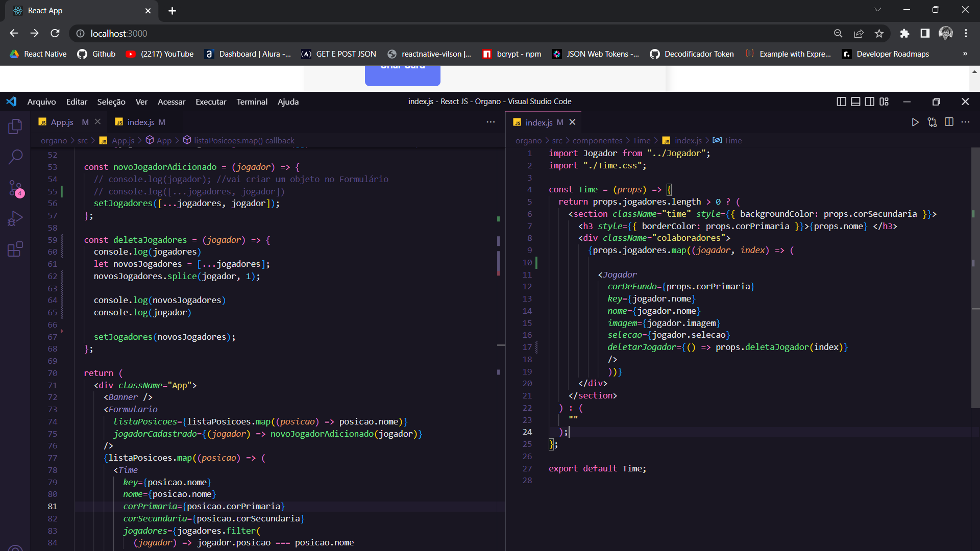Image resolution: width=980 pixels, height=551 pixels.
Task: Open the Editar menu
Action: click(77, 102)
